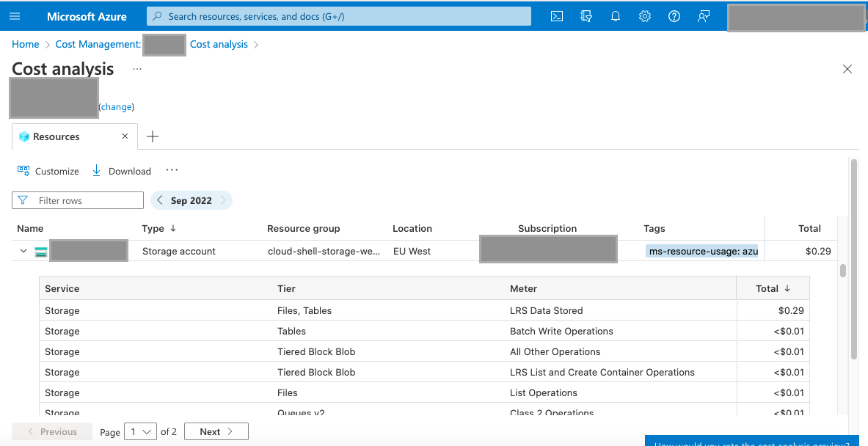Viewport: 868px width, 446px height.
Task: Click the All Other Operations meter
Action: click(x=555, y=351)
